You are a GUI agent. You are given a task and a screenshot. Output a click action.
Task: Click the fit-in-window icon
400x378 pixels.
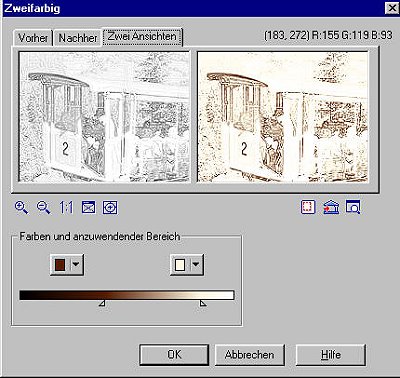coord(88,207)
